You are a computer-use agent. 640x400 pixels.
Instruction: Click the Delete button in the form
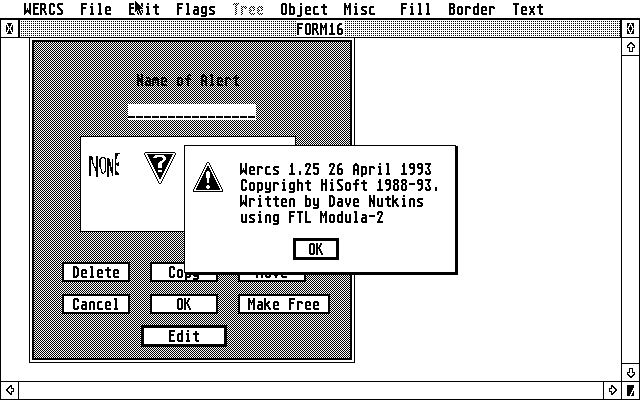pos(96,272)
